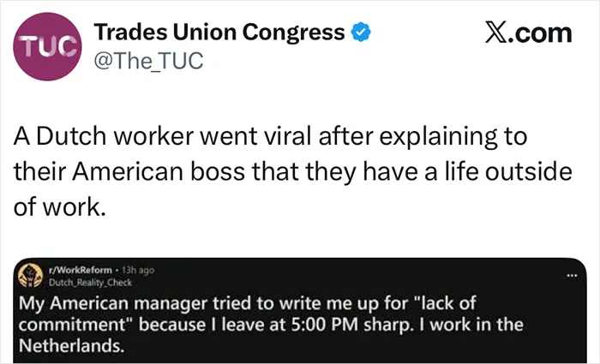The width and height of the screenshot is (600, 364).
Task: Open the three-dot menu on Reddit post
Action: tap(572, 275)
